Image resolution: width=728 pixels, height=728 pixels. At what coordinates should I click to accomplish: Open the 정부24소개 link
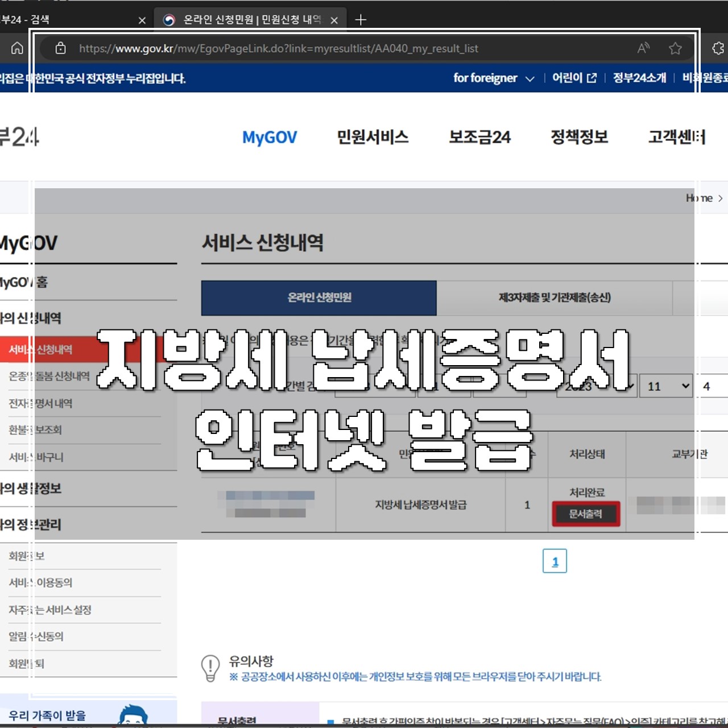click(639, 78)
